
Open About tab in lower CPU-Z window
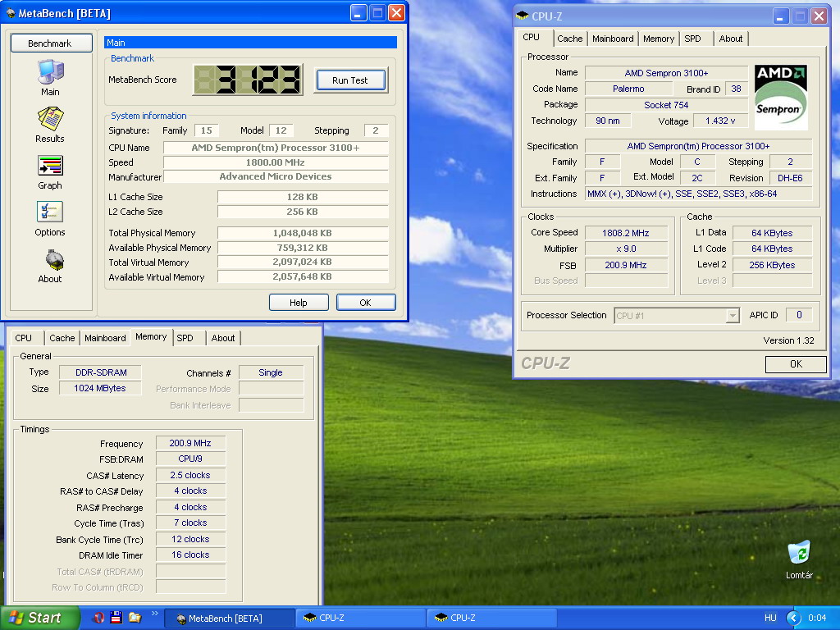[223, 338]
